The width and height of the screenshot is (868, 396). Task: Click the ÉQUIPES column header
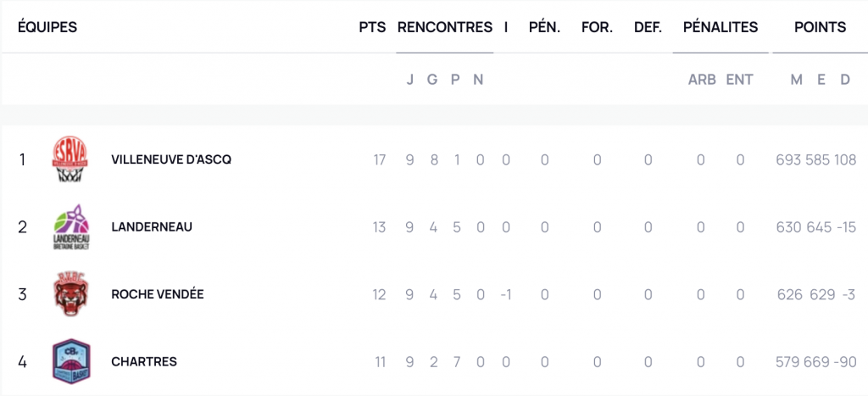(47, 27)
